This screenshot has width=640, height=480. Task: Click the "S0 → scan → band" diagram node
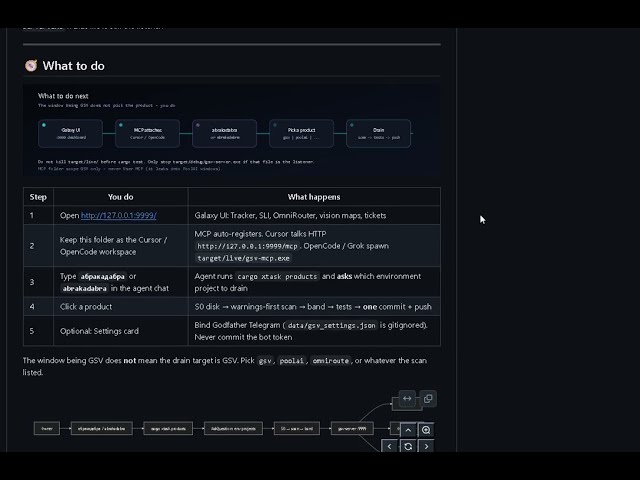[x=297, y=428]
